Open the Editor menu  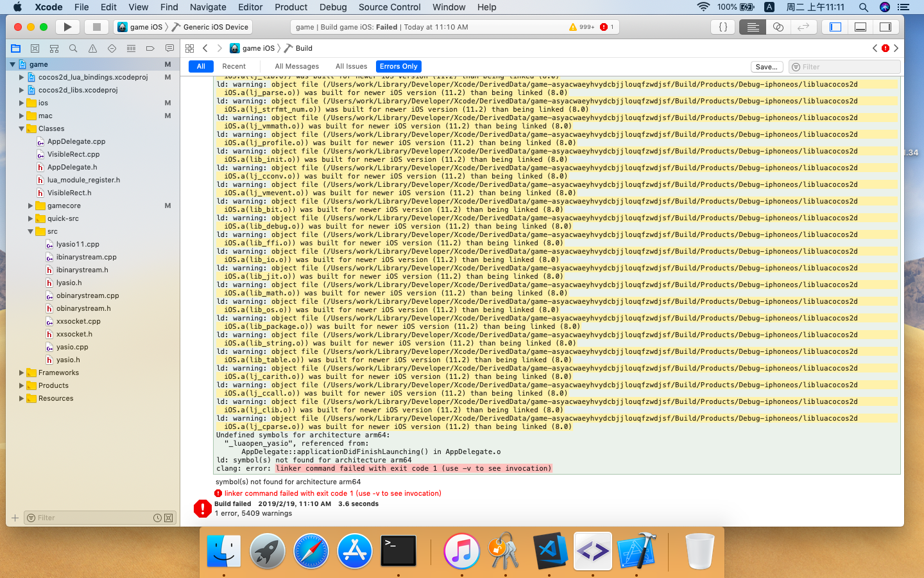tap(250, 7)
